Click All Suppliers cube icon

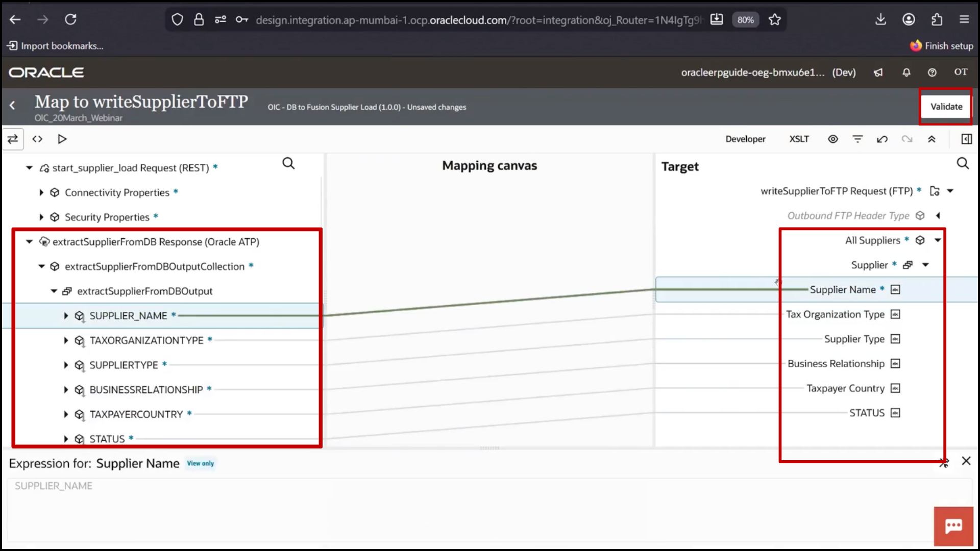920,240
